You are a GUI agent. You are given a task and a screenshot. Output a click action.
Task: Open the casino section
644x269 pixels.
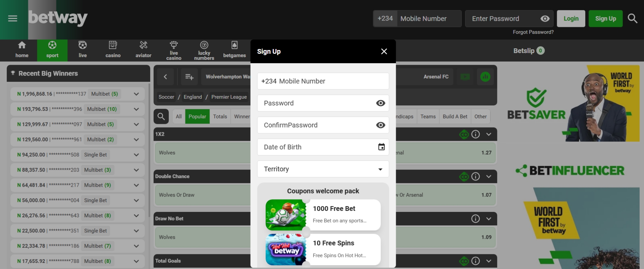tap(113, 50)
